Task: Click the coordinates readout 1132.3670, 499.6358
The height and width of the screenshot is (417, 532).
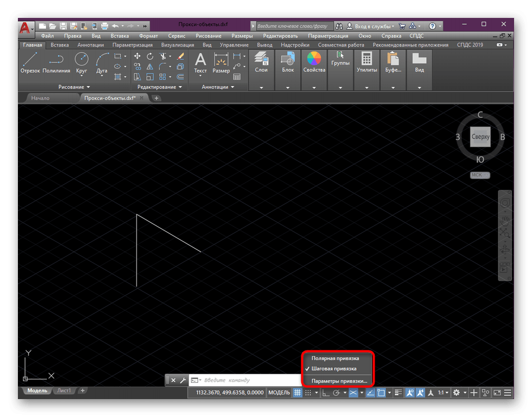Action: tap(230, 392)
